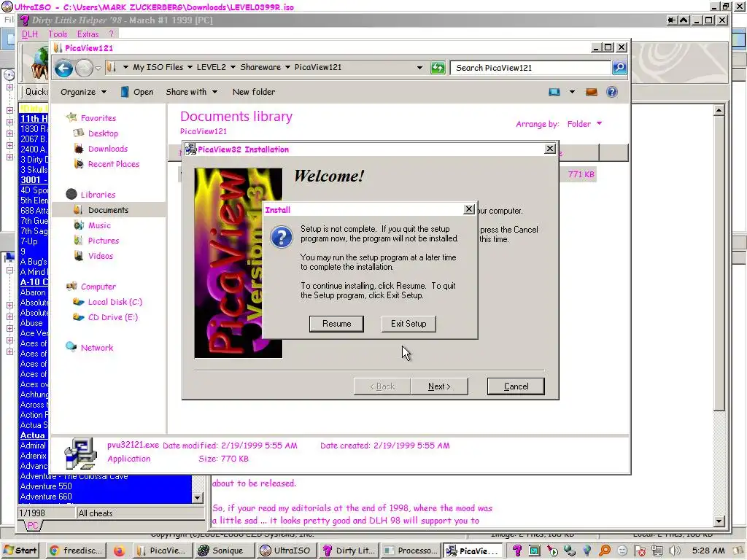Select Network in navigation pane
This screenshot has height=560, width=747.
click(x=97, y=348)
